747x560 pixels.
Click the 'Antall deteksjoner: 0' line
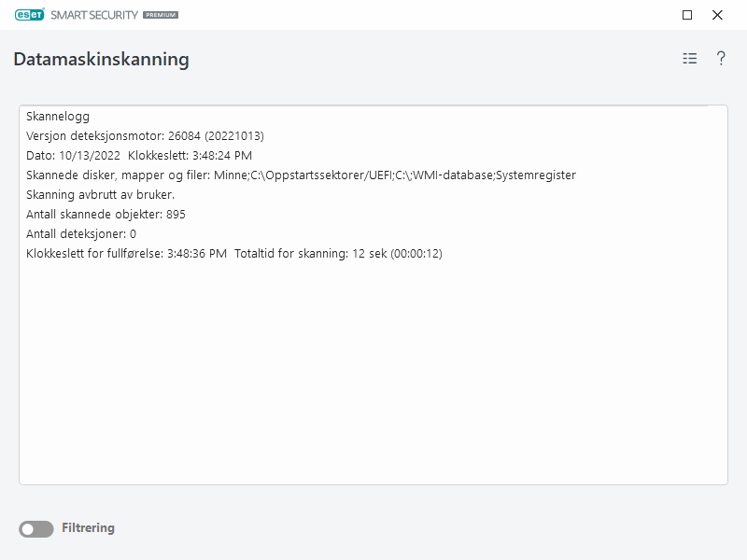coord(81,234)
